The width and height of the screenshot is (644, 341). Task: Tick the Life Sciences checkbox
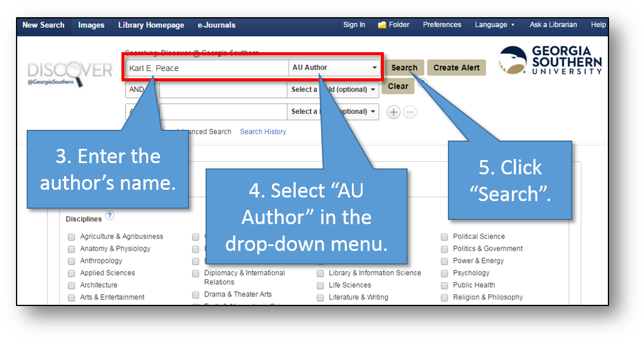tap(321, 285)
